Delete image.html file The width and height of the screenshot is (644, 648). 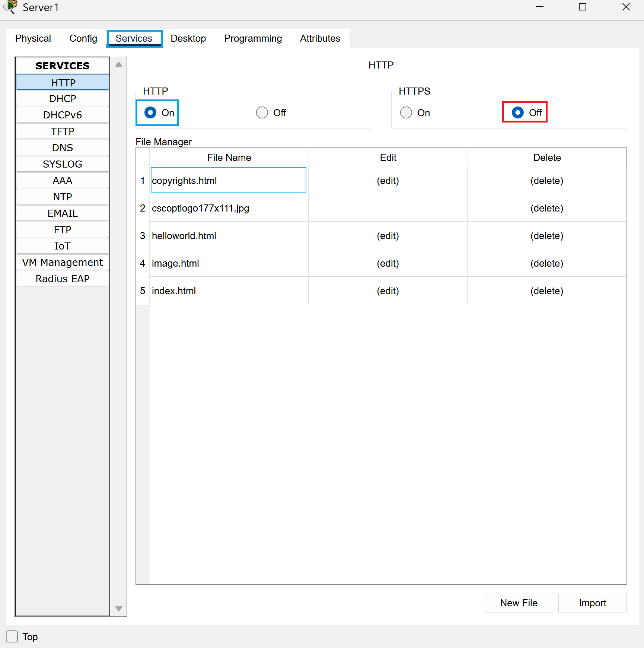click(x=547, y=263)
